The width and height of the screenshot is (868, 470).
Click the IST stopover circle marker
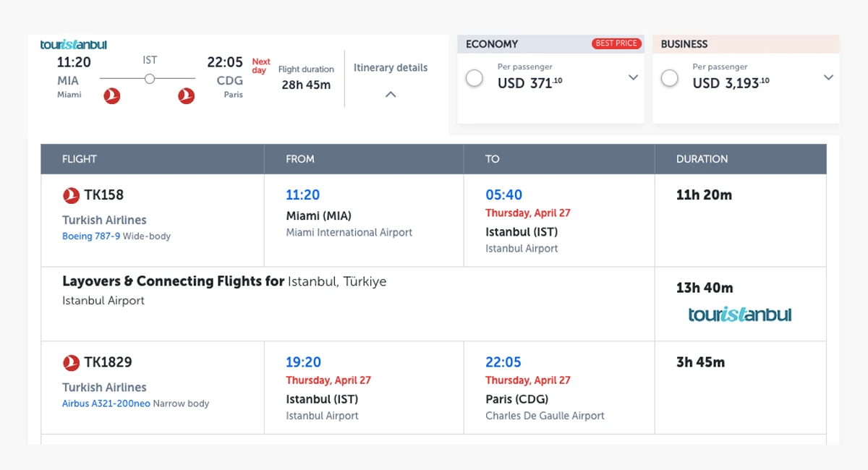(x=150, y=79)
